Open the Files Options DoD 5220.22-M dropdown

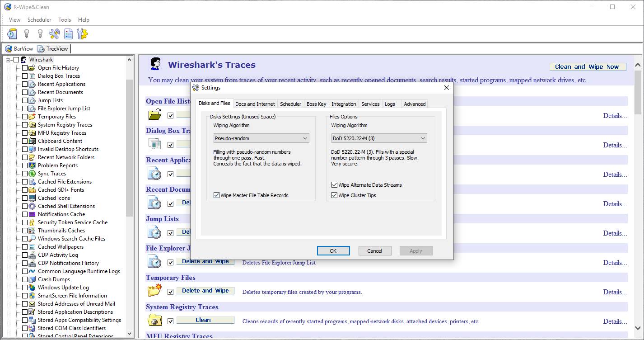click(379, 138)
